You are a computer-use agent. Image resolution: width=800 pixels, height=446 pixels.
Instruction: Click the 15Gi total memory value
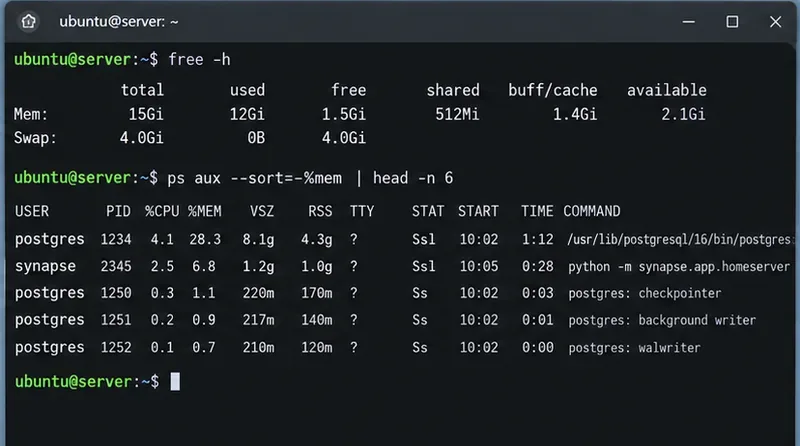coord(145,114)
